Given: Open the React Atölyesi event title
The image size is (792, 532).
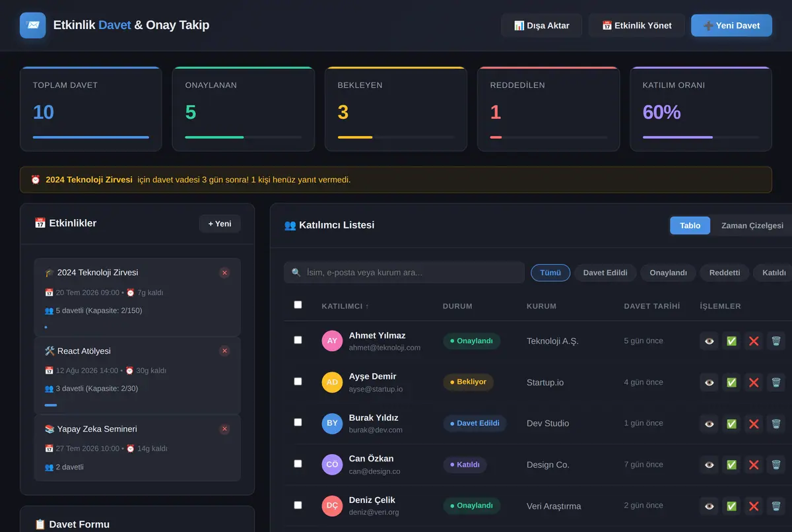Looking at the screenshot, I should (77, 351).
